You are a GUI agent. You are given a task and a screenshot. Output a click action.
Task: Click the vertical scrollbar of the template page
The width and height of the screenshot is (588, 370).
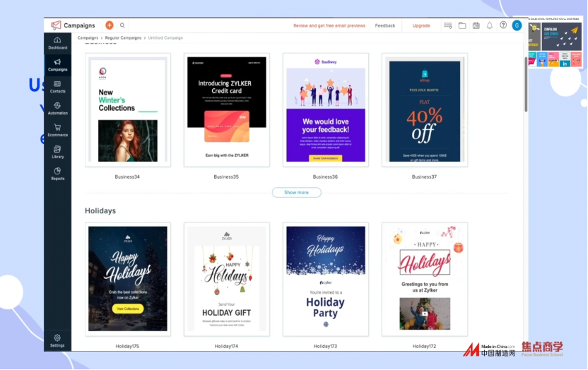526,85
